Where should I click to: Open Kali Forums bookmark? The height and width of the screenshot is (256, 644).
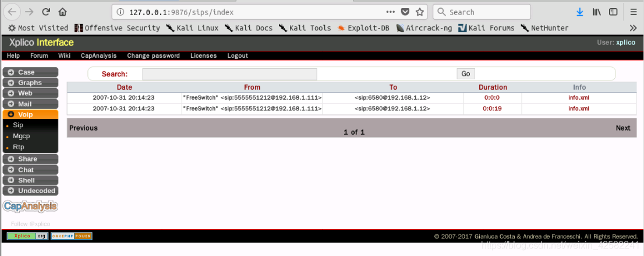(486, 28)
